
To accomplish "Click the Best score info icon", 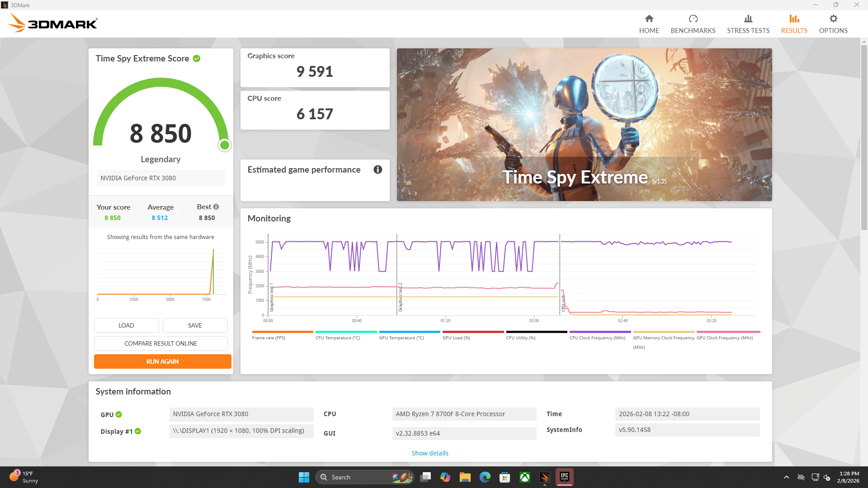I will coord(216,206).
